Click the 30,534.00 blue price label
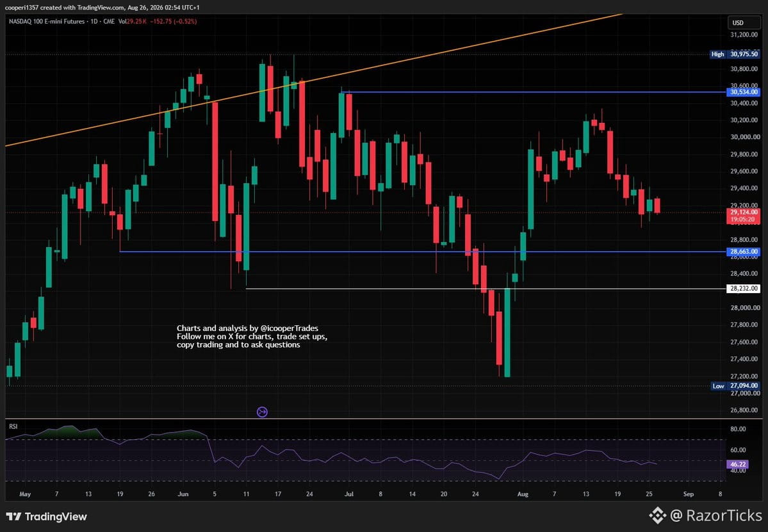Screen dimensions: 768x532 [x=744, y=92]
